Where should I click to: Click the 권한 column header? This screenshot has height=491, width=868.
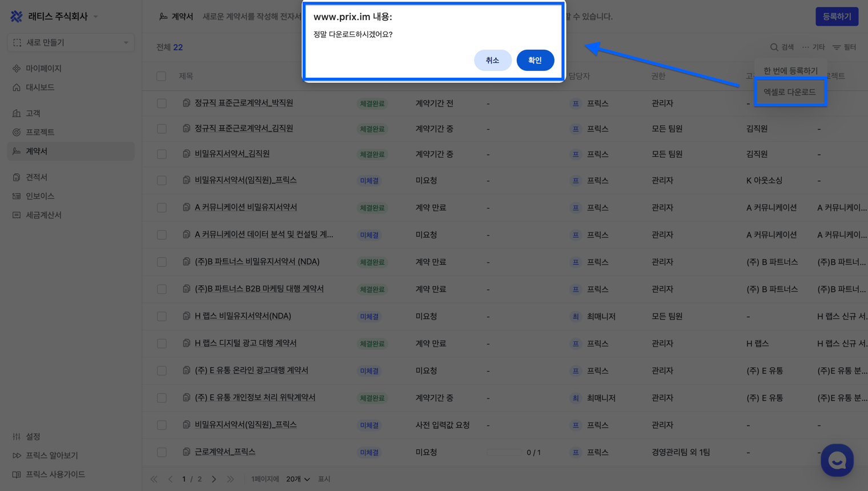tap(658, 76)
